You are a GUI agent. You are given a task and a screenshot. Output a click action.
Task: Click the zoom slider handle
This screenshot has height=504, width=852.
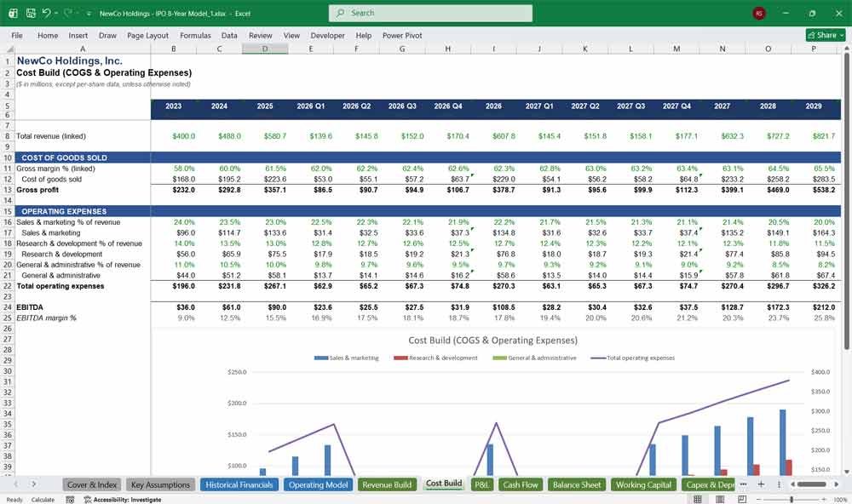[x=792, y=499]
